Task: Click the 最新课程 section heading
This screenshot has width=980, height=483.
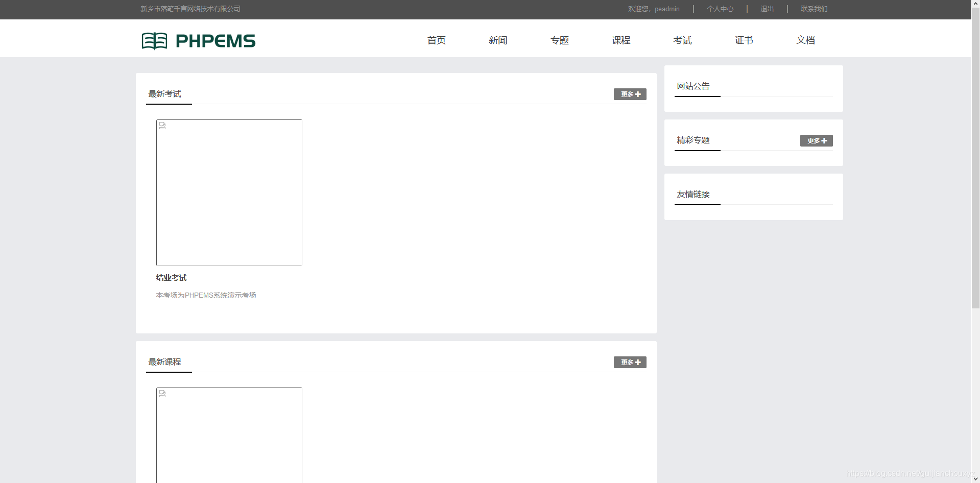Action: tap(164, 362)
